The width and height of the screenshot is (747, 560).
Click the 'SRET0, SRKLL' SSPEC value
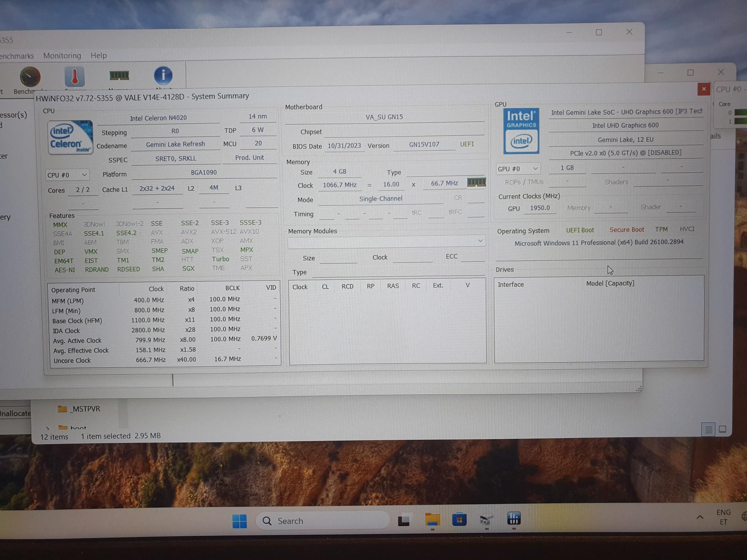[176, 158]
